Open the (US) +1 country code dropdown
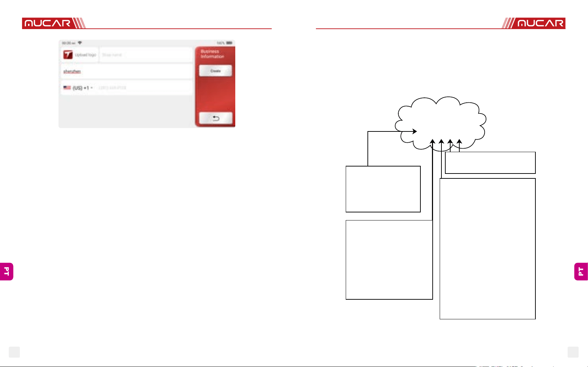This screenshot has width=588, height=367. [78, 88]
